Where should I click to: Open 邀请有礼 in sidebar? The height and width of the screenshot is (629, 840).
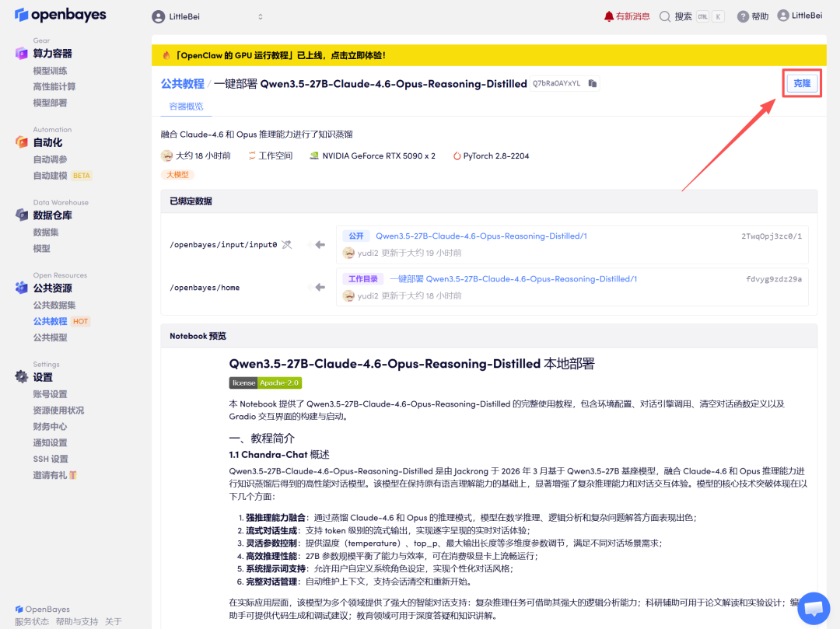click(54, 475)
